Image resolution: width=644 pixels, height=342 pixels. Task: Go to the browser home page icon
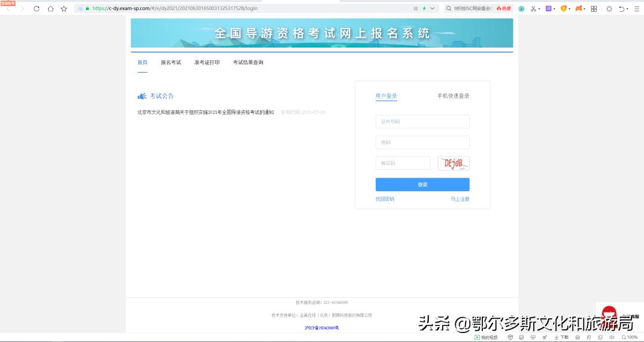(x=51, y=8)
